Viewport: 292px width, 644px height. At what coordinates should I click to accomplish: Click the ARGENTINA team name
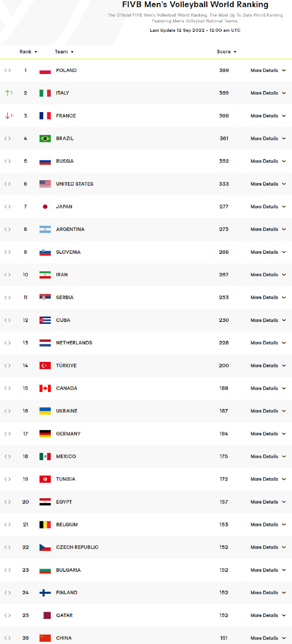click(70, 229)
